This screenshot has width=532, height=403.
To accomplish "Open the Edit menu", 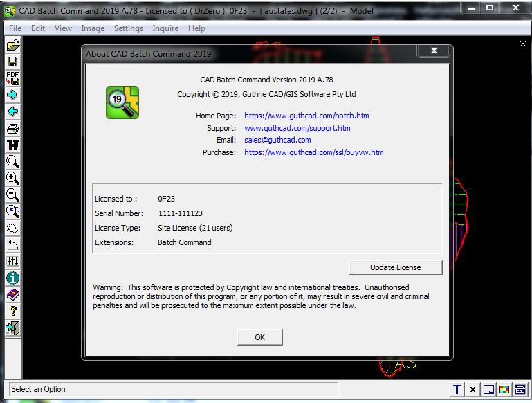I will [x=38, y=28].
